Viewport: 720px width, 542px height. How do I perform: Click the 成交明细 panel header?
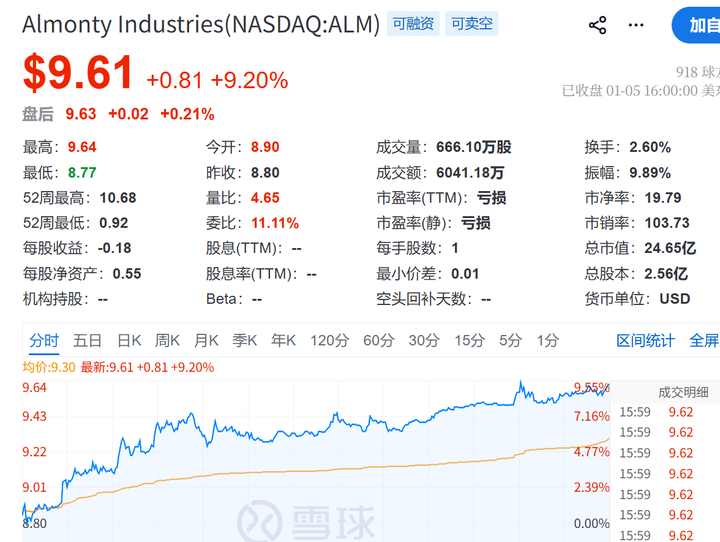(683, 392)
